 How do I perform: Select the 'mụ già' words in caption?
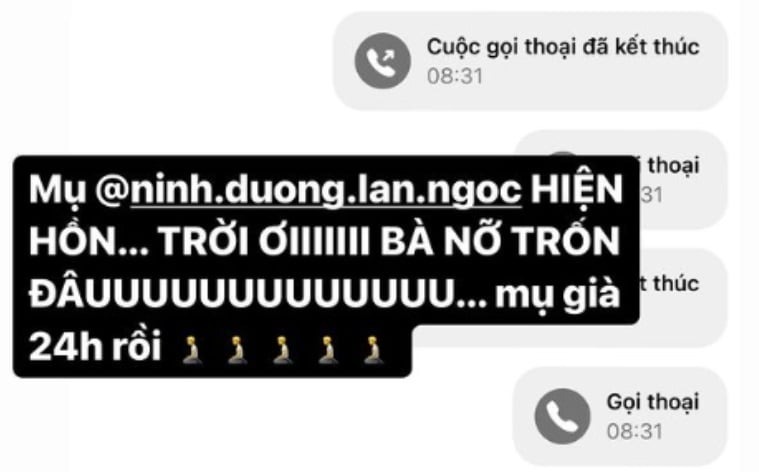558,294
